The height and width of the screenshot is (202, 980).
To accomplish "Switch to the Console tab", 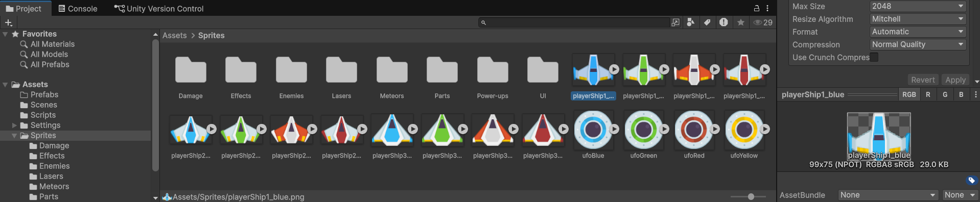I will click(x=78, y=9).
